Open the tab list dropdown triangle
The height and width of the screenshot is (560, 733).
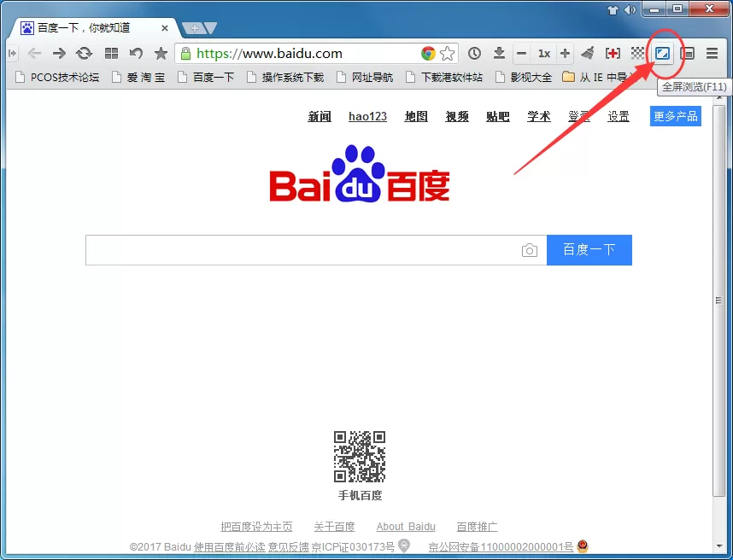point(210,28)
